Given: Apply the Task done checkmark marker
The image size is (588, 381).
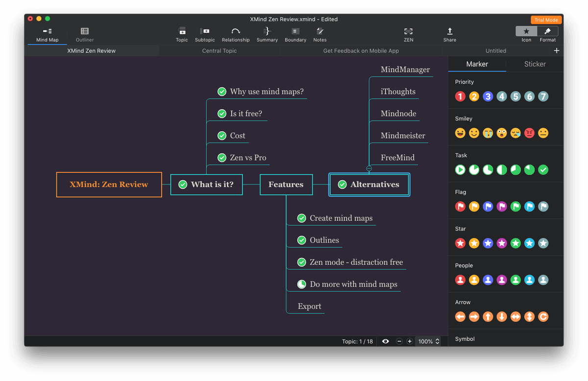Looking at the screenshot, I should (x=543, y=170).
